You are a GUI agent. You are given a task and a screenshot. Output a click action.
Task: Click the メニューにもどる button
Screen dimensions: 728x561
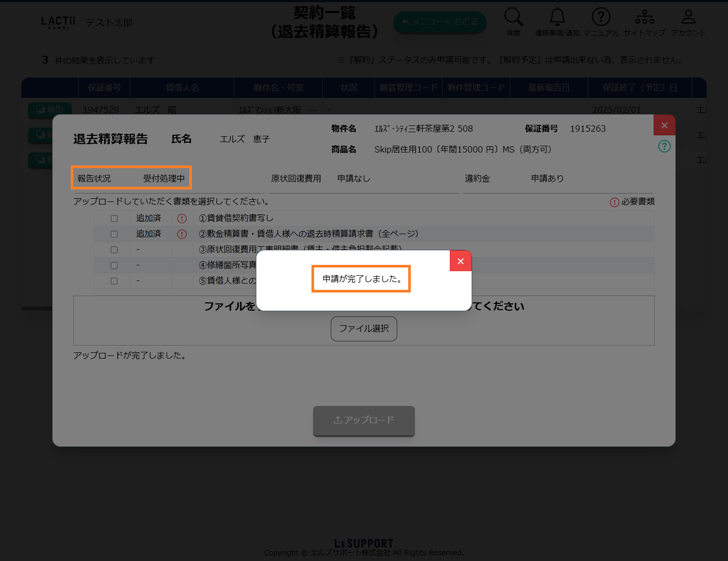tap(439, 22)
